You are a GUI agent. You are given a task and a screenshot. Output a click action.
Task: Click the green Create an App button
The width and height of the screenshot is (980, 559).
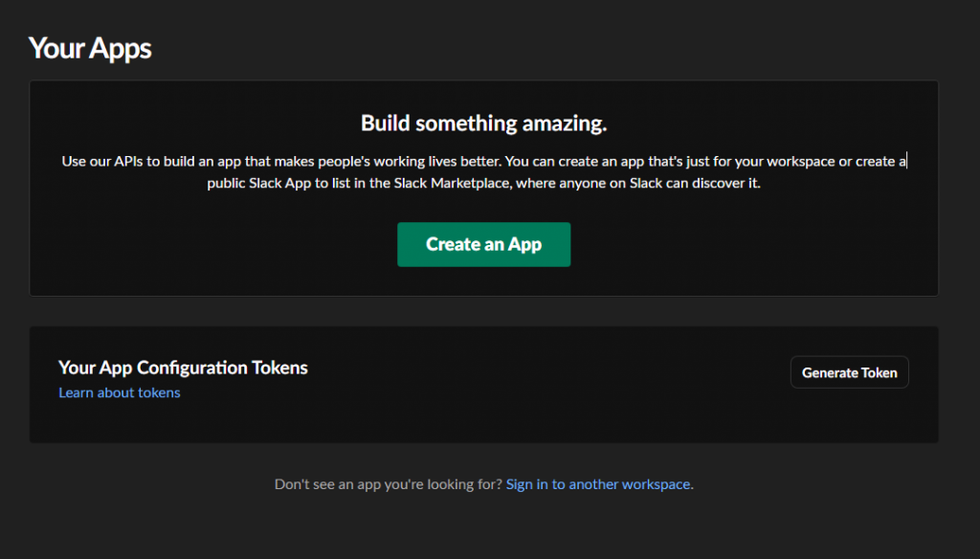click(x=483, y=244)
